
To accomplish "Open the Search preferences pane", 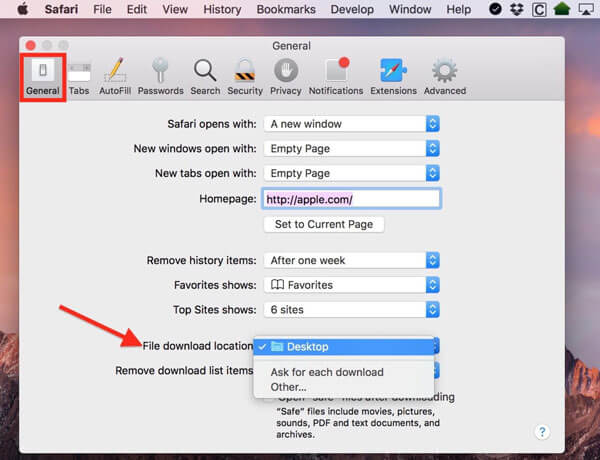I will click(x=205, y=78).
